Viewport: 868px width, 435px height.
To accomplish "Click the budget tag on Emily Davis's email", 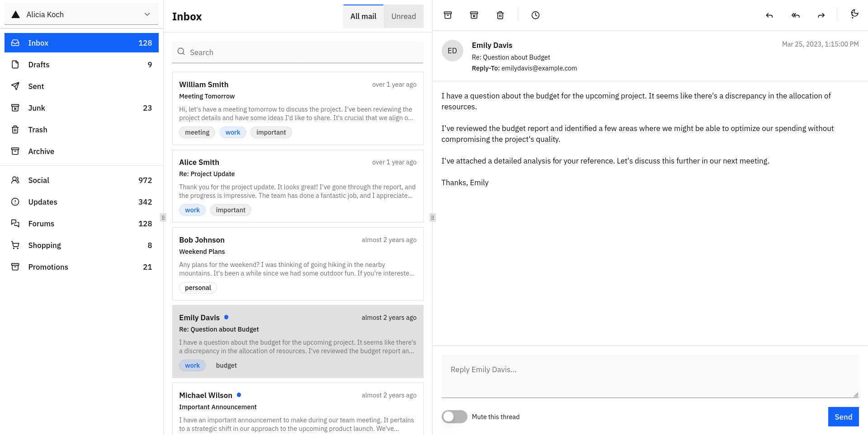I will (x=226, y=365).
